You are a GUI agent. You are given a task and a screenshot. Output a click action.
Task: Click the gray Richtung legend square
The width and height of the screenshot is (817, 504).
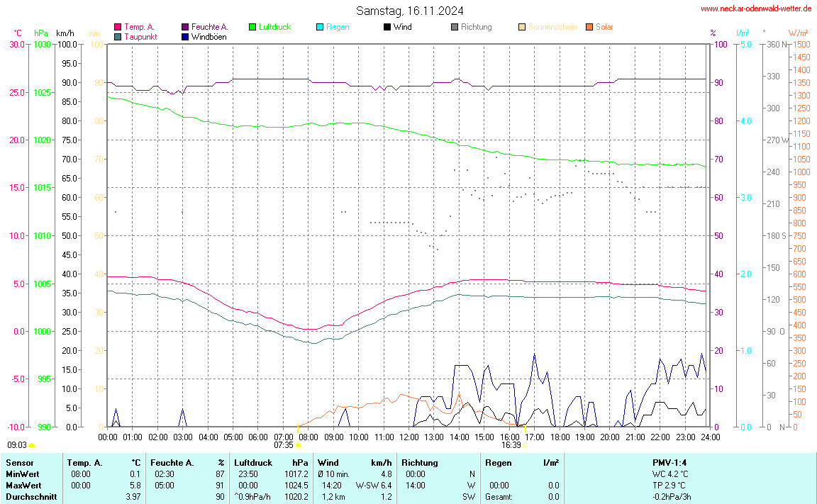pos(455,27)
